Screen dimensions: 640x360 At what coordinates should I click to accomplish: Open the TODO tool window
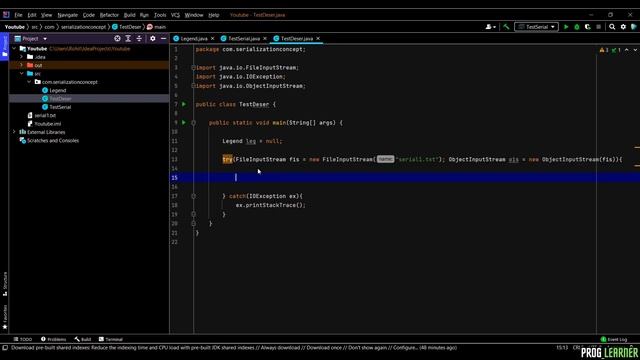pos(23,339)
